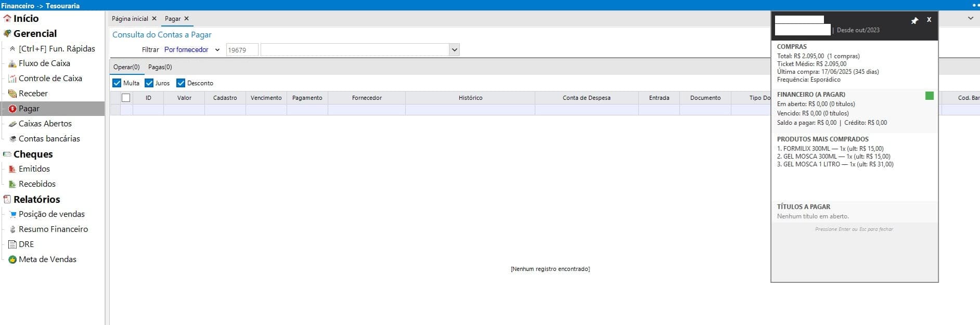This screenshot has height=325, width=980.
Task: Open Contas bancárias in sidebar
Action: point(49,139)
